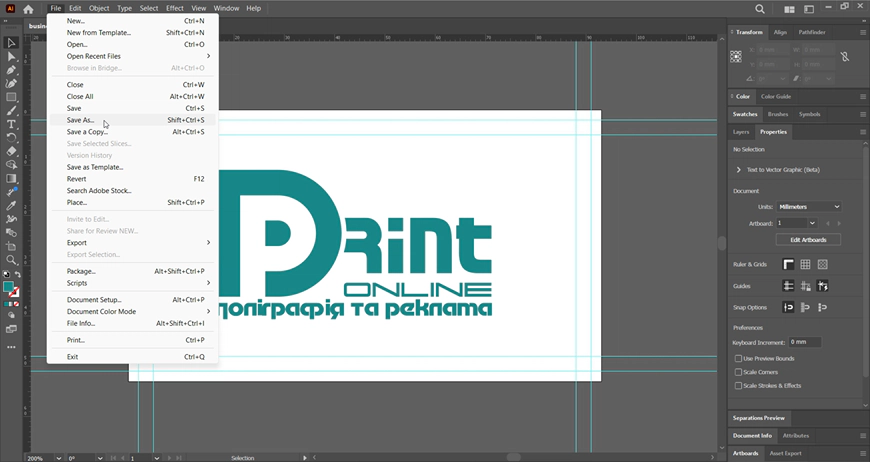Image resolution: width=870 pixels, height=462 pixels.
Task: Switch to the Brushes tab
Action: point(778,114)
